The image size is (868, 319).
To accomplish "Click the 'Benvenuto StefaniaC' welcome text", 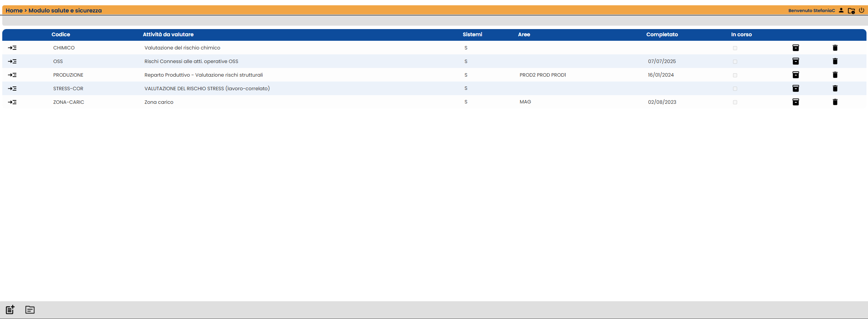I will point(812,11).
